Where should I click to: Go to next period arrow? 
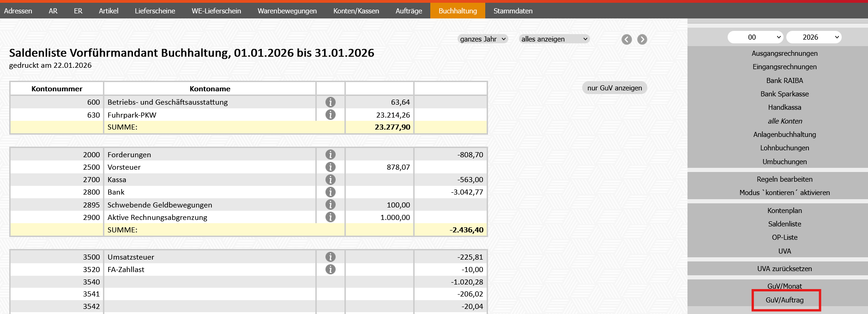pyautogui.click(x=642, y=40)
